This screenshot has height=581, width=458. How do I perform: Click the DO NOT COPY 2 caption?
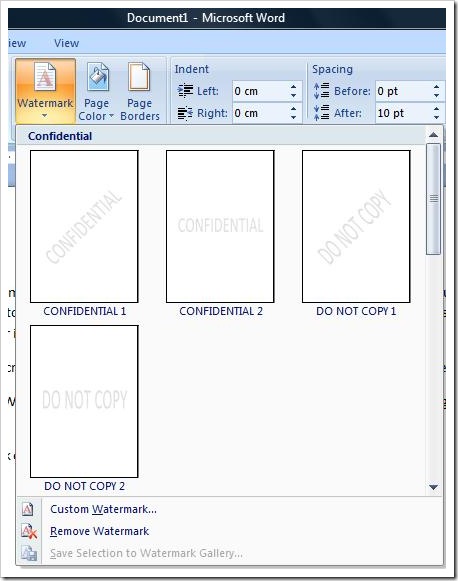pos(84,486)
